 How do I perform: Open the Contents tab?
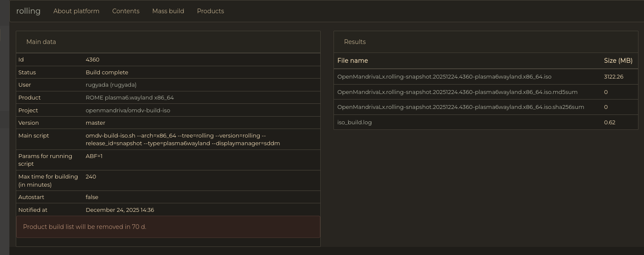coord(126,11)
